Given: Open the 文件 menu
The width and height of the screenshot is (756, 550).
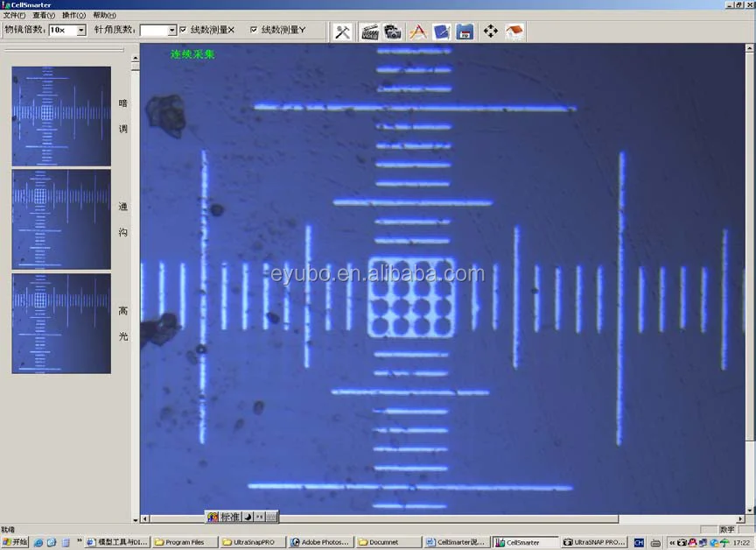Looking at the screenshot, I should click(x=15, y=15).
